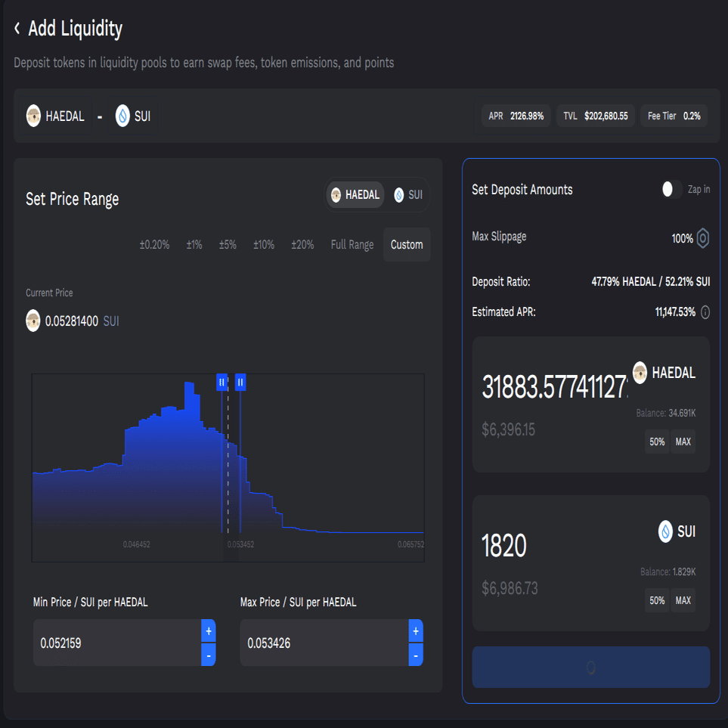Image resolution: width=728 pixels, height=728 pixels.
Task: Click the current price 0.05281400
Action: pyautogui.click(x=72, y=321)
